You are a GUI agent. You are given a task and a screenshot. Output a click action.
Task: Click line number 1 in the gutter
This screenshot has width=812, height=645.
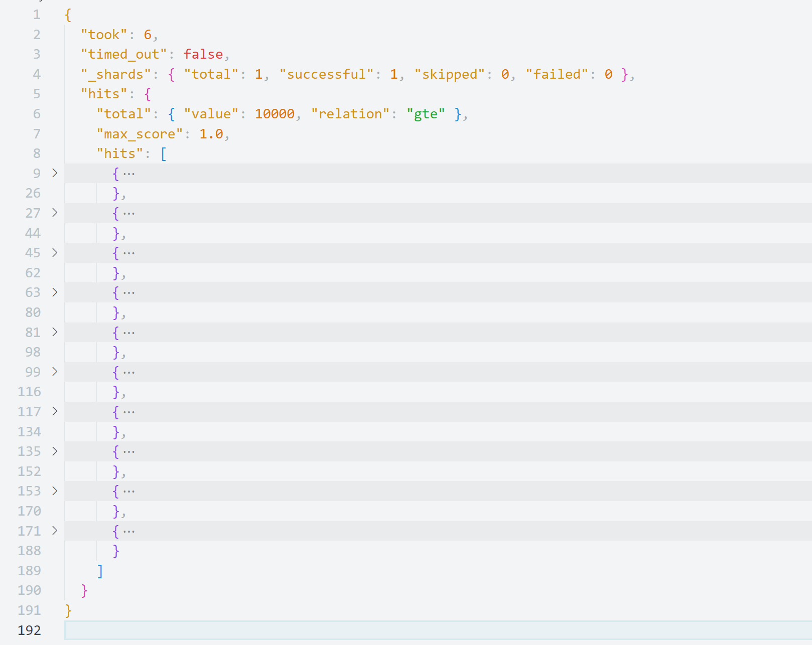(37, 15)
